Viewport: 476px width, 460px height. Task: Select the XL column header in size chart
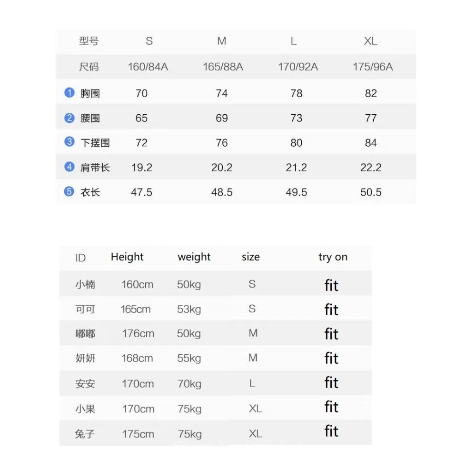point(371,41)
